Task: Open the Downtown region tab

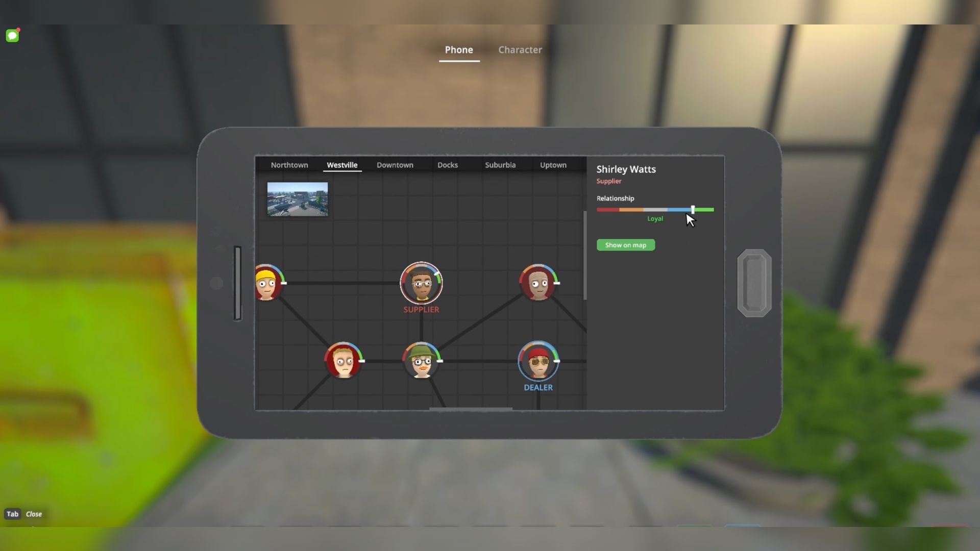Action: point(395,165)
